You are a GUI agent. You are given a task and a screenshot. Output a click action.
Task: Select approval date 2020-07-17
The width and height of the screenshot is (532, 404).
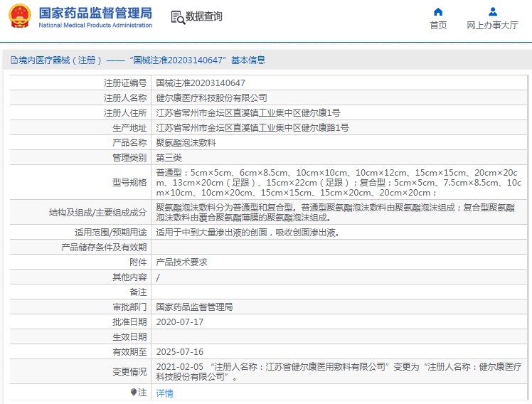click(179, 322)
